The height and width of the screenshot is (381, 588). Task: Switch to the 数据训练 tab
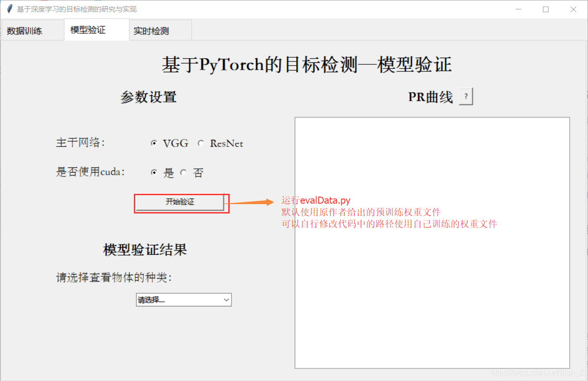[x=32, y=31]
